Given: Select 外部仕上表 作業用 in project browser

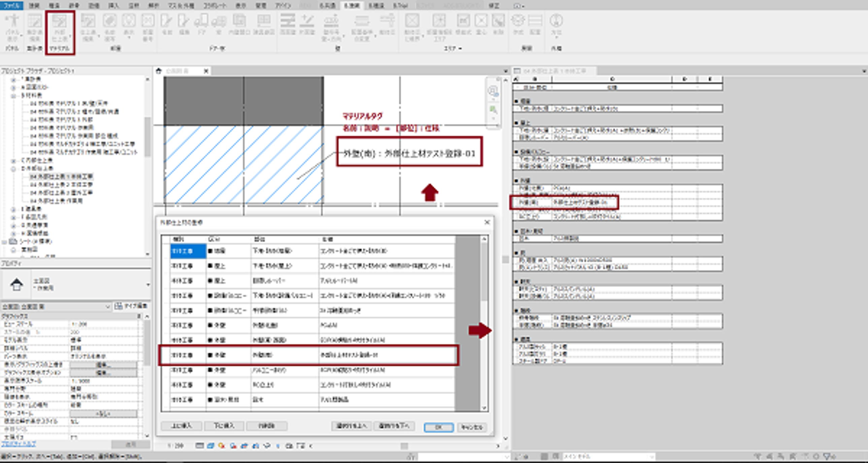Looking at the screenshot, I should click(x=56, y=201).
